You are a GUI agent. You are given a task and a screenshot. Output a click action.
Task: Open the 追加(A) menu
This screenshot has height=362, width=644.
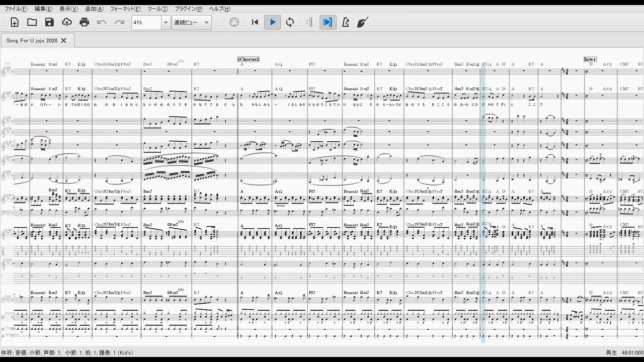click(94, 9)
